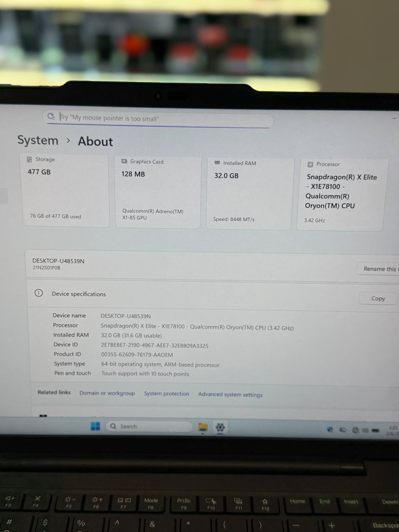Select '64-bit operating system, ARM-based processor' text
The height and width of the screenshot is (532, 399).
160,365
